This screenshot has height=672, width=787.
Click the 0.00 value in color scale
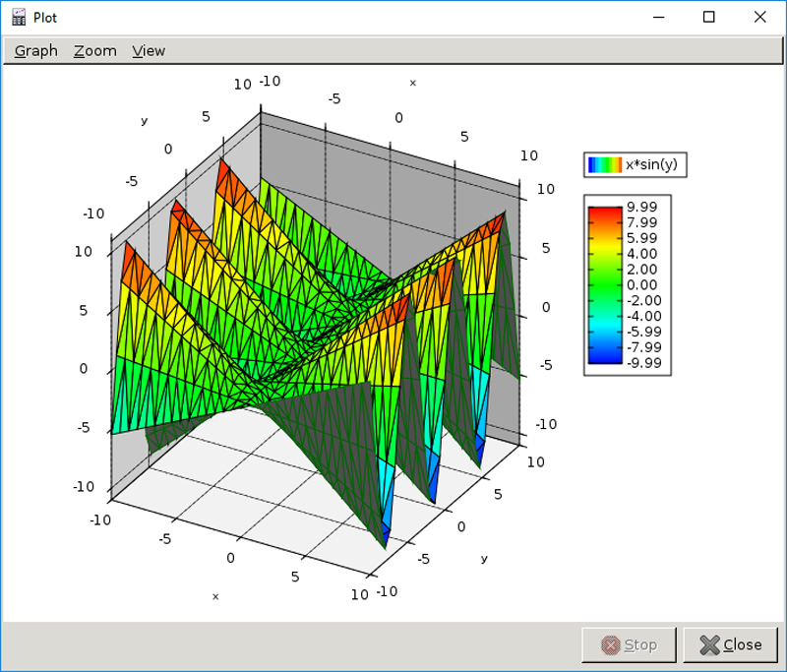click(x=643, y=284)
